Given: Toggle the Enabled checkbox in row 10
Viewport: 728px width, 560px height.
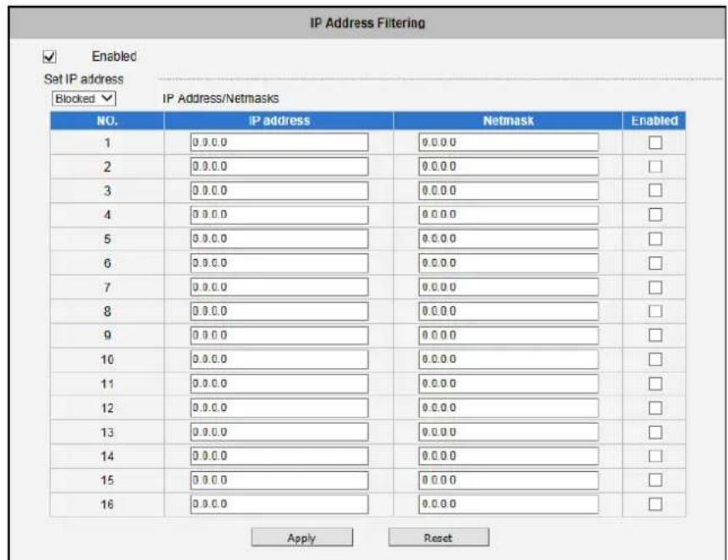Looking at the screenshot, I should tap(655, 360).
